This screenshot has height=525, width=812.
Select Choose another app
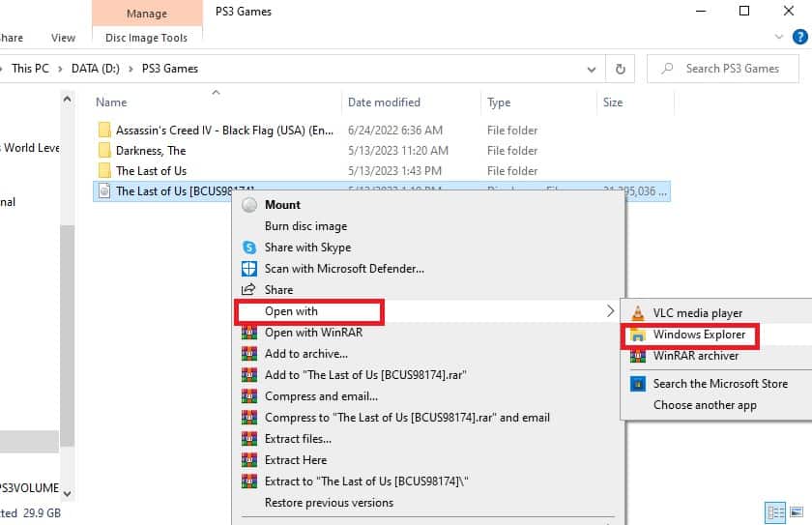[x=705, y=405]
